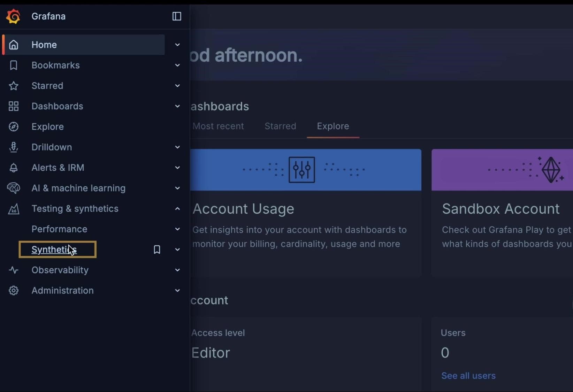Viewport: 573px width, 392px height.
Task: Open the Starred menu item
Action: (x=47, y=86)
